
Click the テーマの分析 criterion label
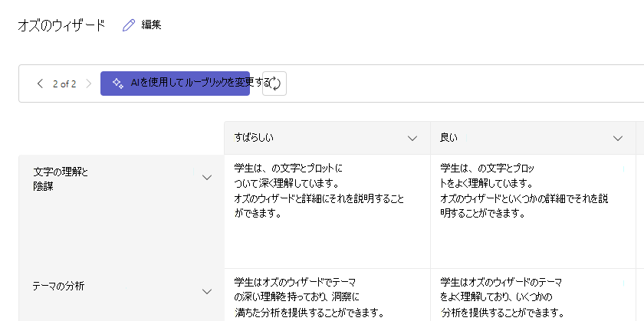coord(58,287)
